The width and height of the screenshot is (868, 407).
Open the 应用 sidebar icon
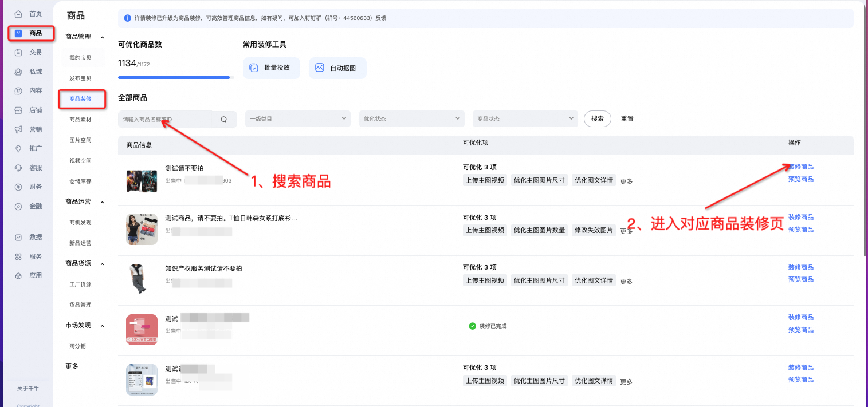(x=18, y=275)
